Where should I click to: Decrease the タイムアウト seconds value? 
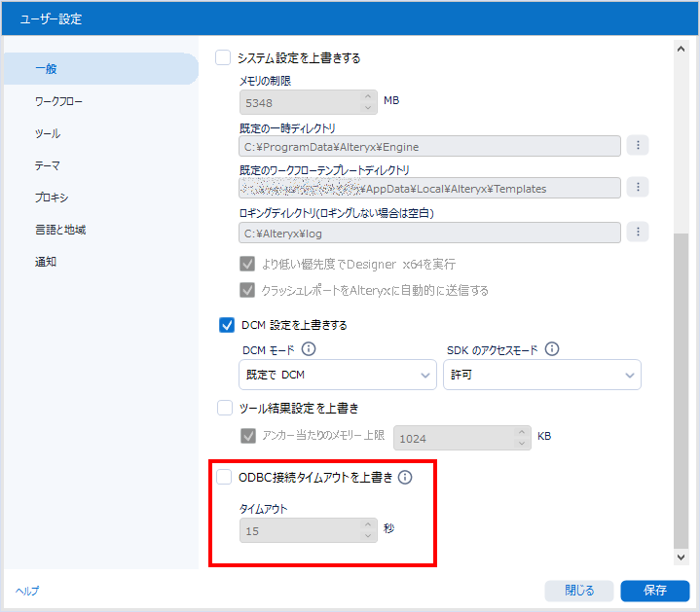[368, 536]
